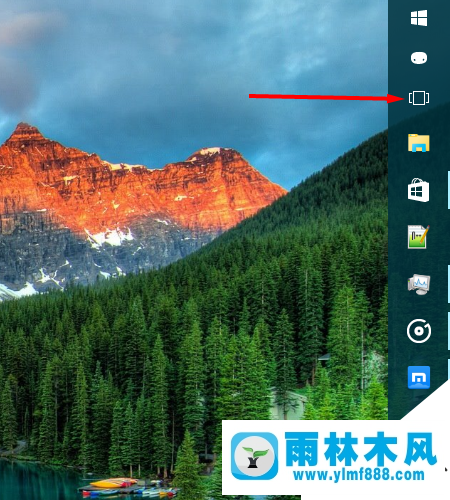Screen dimensions: 450x500
Task: Open the notepad editor with pencil icon
Action: 419,237
